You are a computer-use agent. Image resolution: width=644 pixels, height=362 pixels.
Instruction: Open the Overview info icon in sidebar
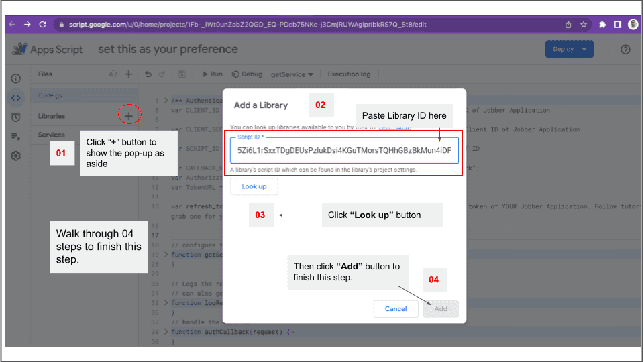click(x=16, y=78)
